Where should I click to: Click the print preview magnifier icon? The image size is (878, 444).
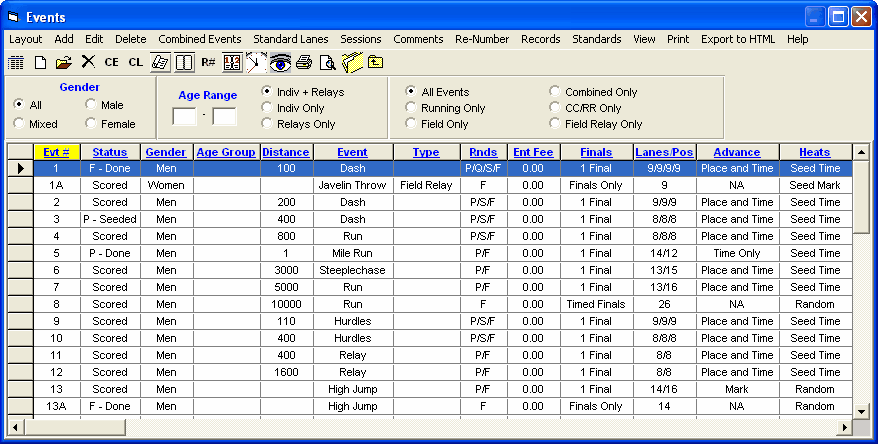coord(328,62)
